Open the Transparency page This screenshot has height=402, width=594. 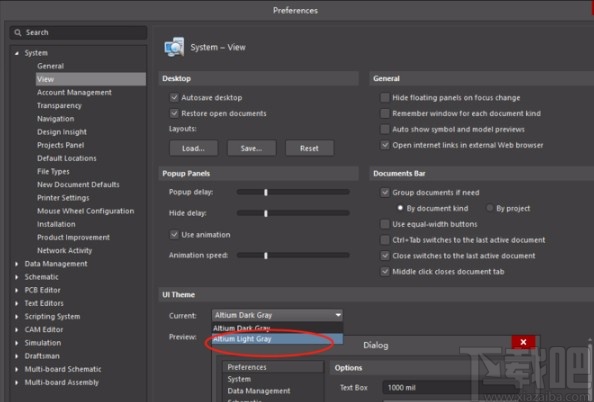tap(59, 106)
